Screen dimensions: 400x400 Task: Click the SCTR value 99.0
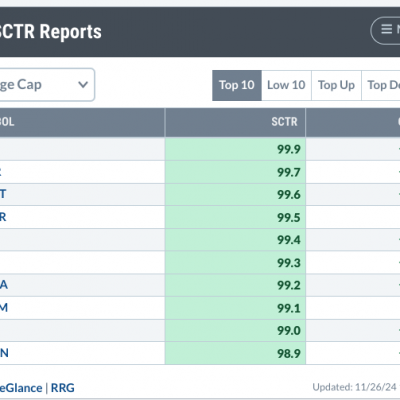(x=289, y=331)
